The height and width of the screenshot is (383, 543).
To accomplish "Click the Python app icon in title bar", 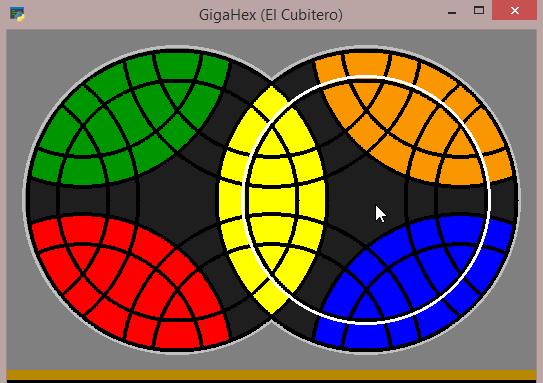I will pos(17,14).
